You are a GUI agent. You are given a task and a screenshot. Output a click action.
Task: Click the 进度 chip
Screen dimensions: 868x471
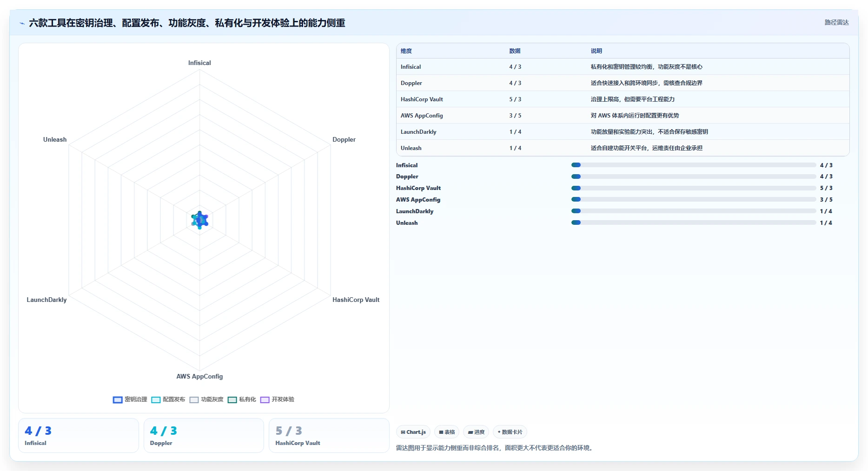(x=476, y=432)
